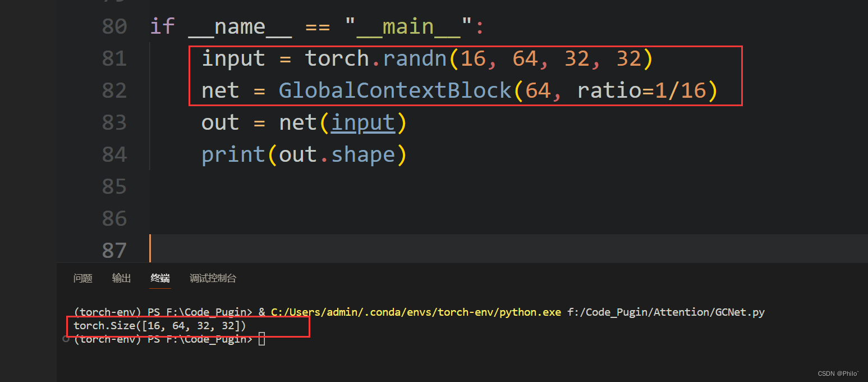Click line number 81 in the gutter
Image resolution: width=868 pixels, height=382 pixels.
(x=114, y=58)
